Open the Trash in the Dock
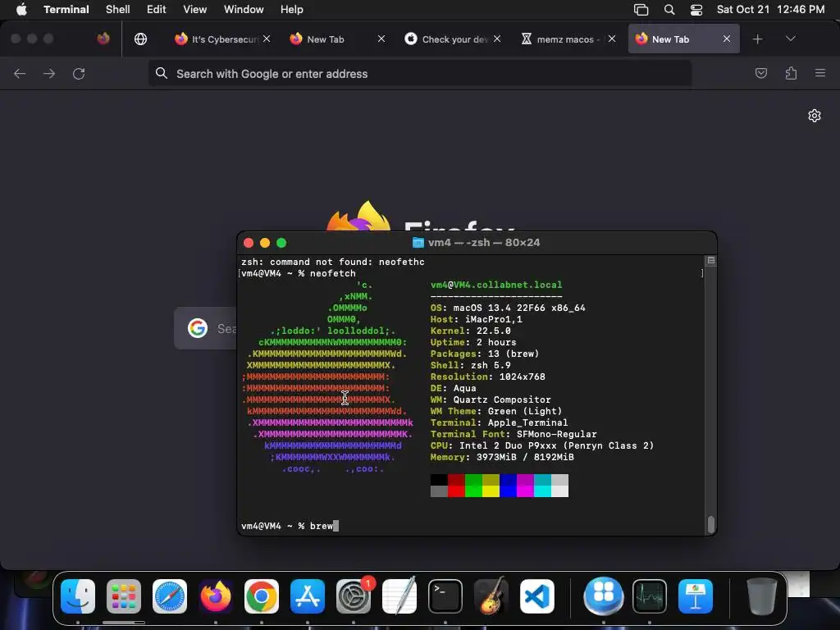The height and width of the screenshot is (630, 840). point(762,596)
